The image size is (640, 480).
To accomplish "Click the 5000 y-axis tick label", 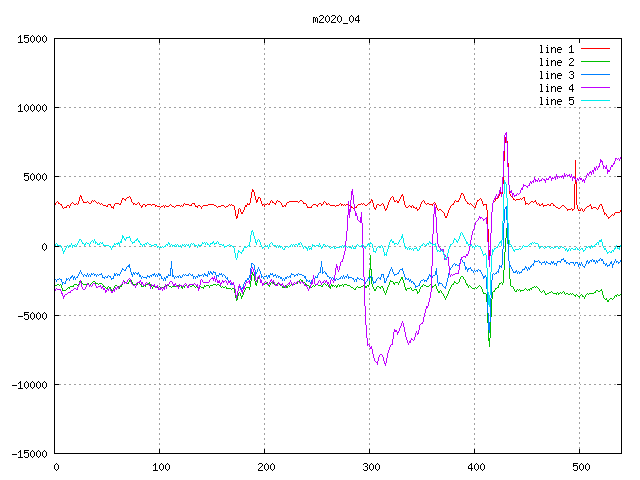I will coord(34,177).
